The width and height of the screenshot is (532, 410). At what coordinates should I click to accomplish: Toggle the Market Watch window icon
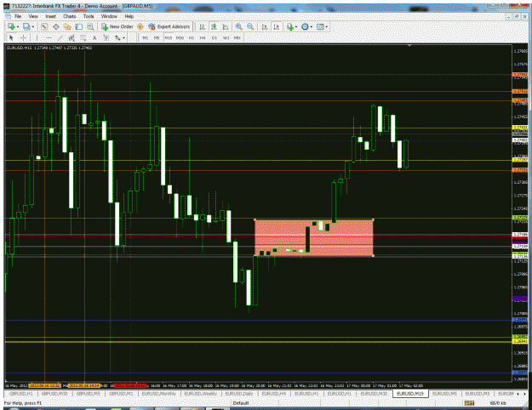click(44, 26)
